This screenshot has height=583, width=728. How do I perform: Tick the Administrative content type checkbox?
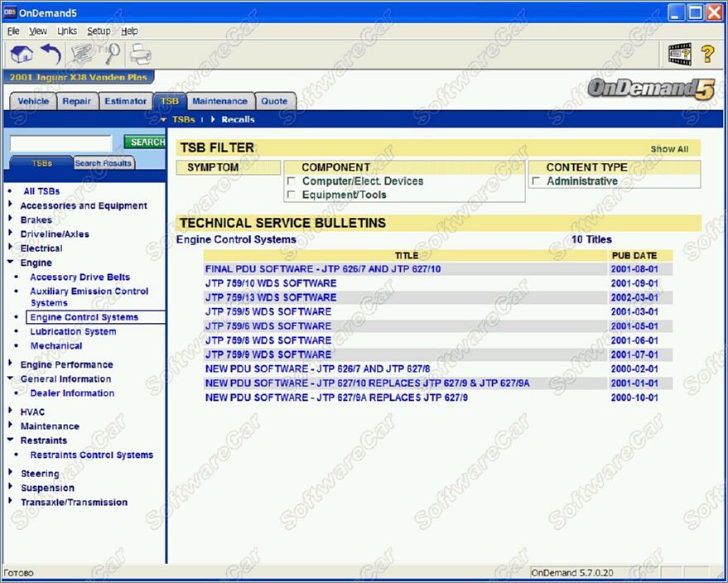(536, 181)
